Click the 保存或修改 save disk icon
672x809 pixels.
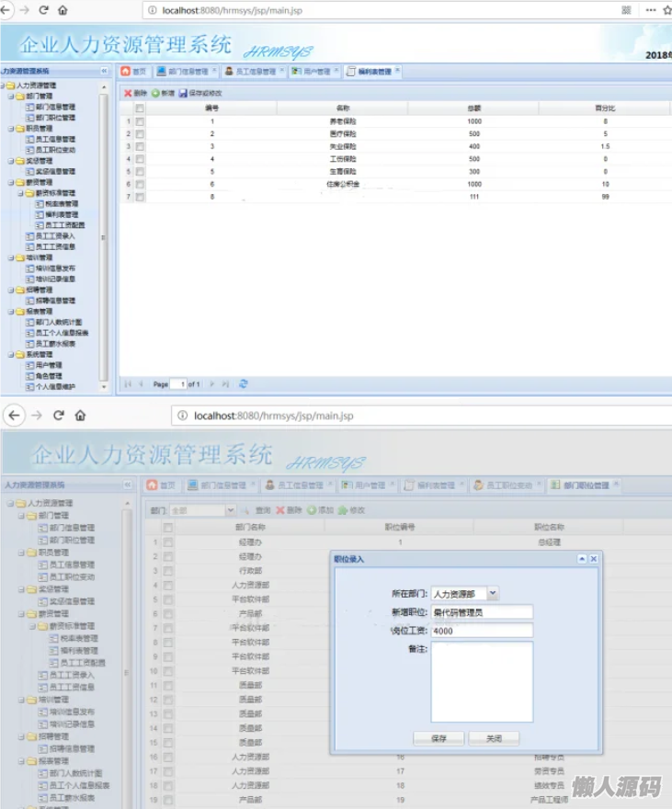pyautogui.click(x=183, y=93)
